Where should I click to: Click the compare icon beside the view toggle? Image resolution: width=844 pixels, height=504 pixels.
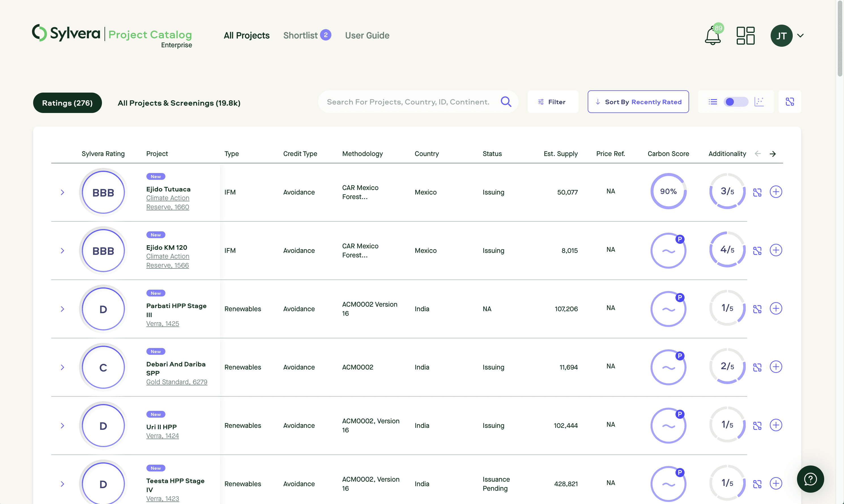[x=790, y=102]
